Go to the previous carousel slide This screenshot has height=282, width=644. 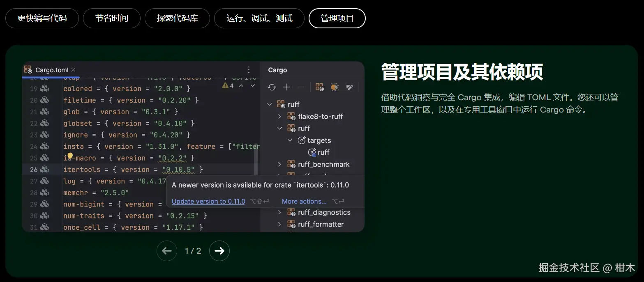(x=167, y=251)
